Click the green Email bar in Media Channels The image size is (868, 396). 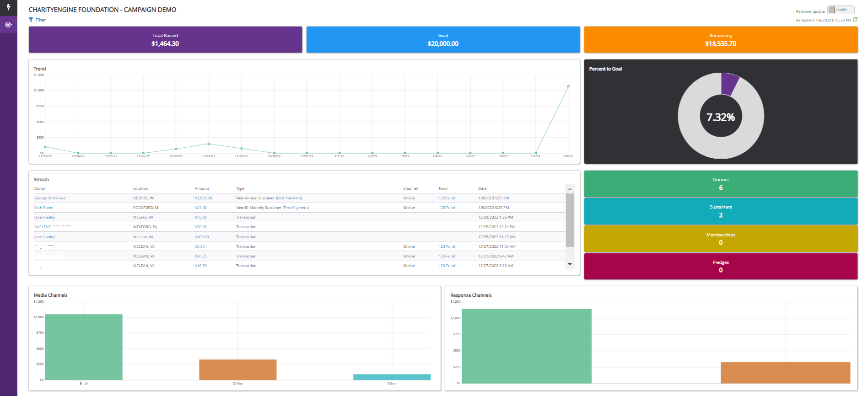(x=84, y=347)
